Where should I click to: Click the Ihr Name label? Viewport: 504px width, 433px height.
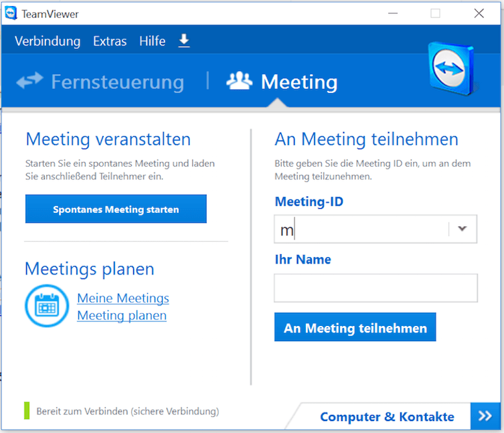[x=303, y=260]
